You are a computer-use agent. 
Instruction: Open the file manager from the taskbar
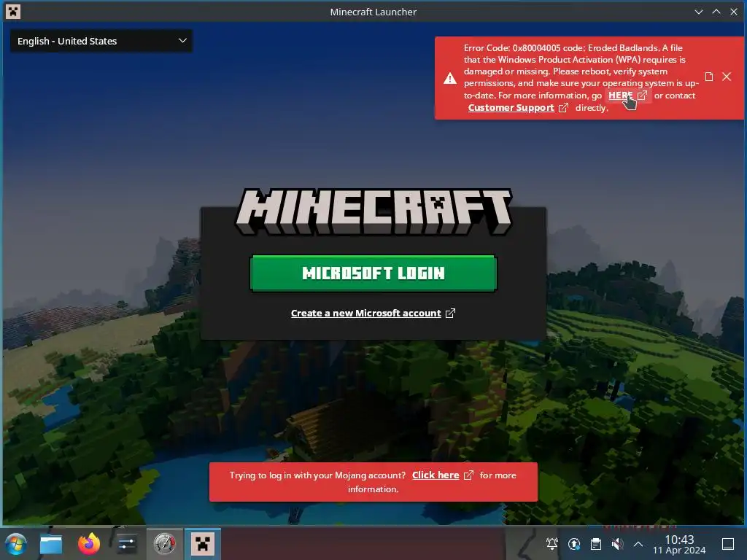pyautogui.click(x=51, y=544)
